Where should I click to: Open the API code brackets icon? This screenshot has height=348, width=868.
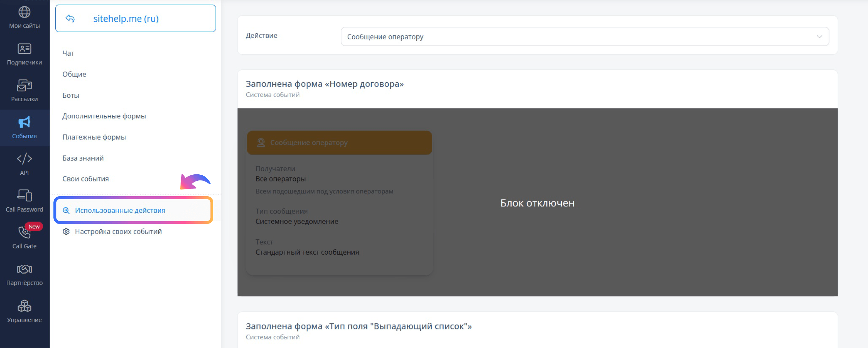[24, 159]
